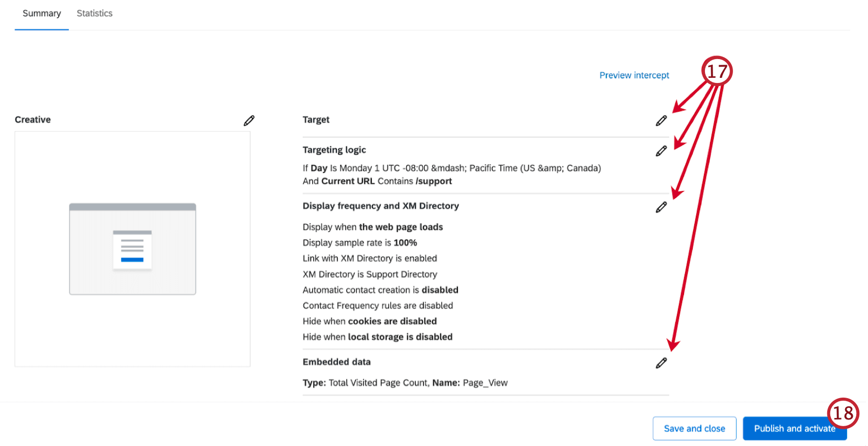Edit the Creative with pencil icon

pos(249,121)
